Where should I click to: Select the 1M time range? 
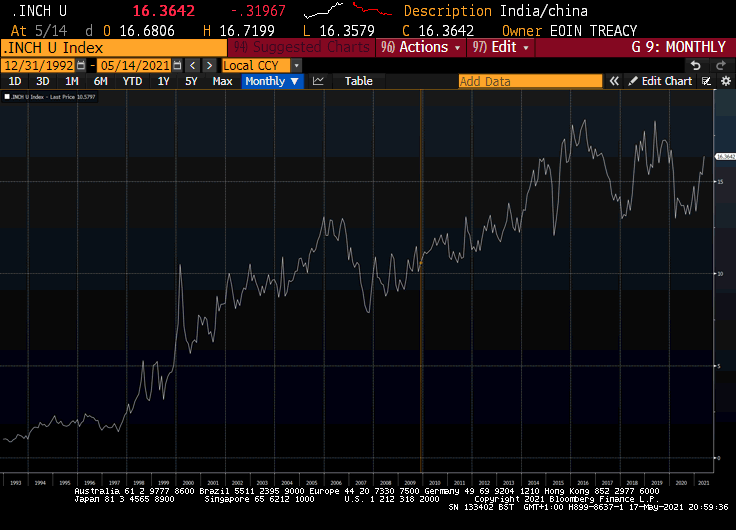(71, 81)
